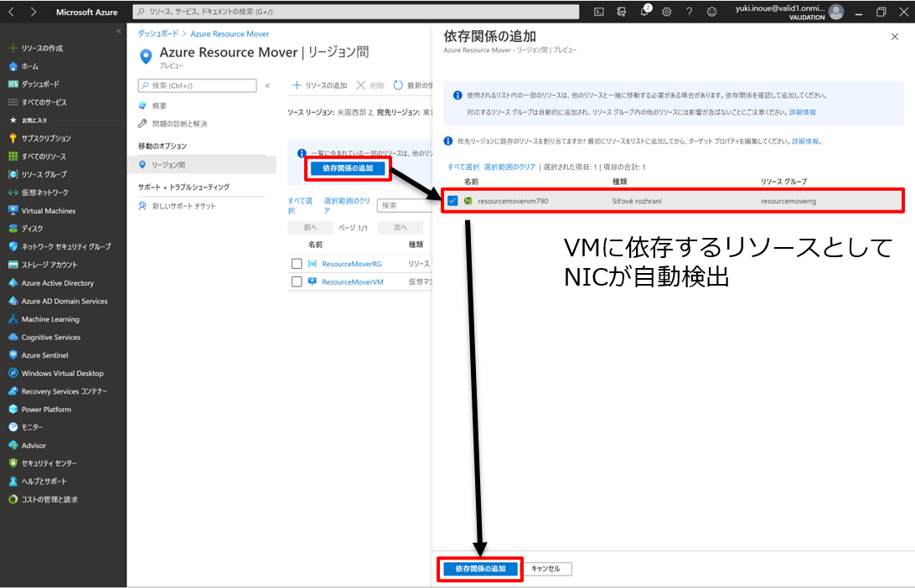Click ダッシュボード breadcrumb link
Viewport: 915px width, 588px height.
158,34
